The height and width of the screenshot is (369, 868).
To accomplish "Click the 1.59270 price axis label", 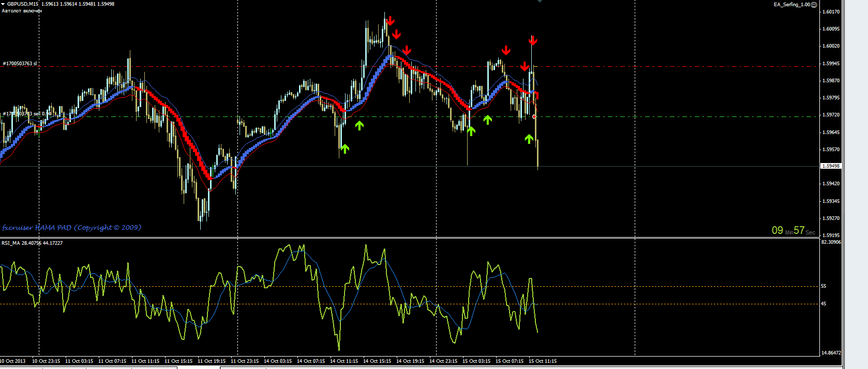I will [831, 218].
